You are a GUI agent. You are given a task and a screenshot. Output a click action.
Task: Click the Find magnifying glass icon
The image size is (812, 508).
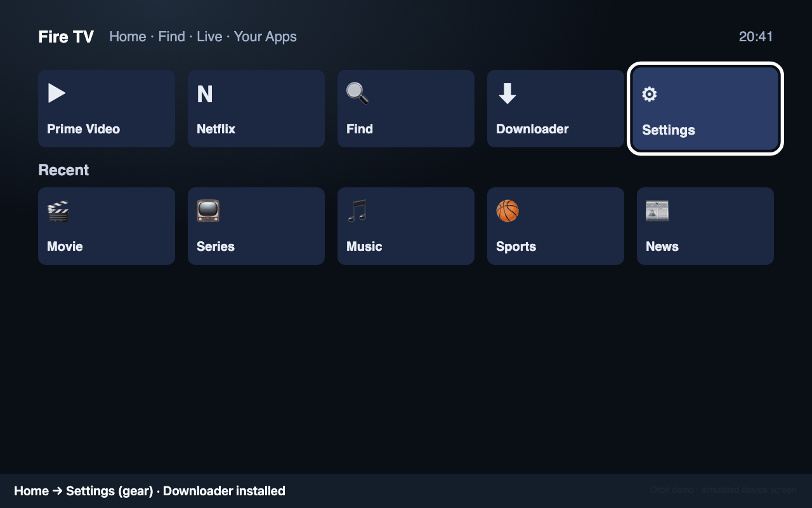click(357, 93)
